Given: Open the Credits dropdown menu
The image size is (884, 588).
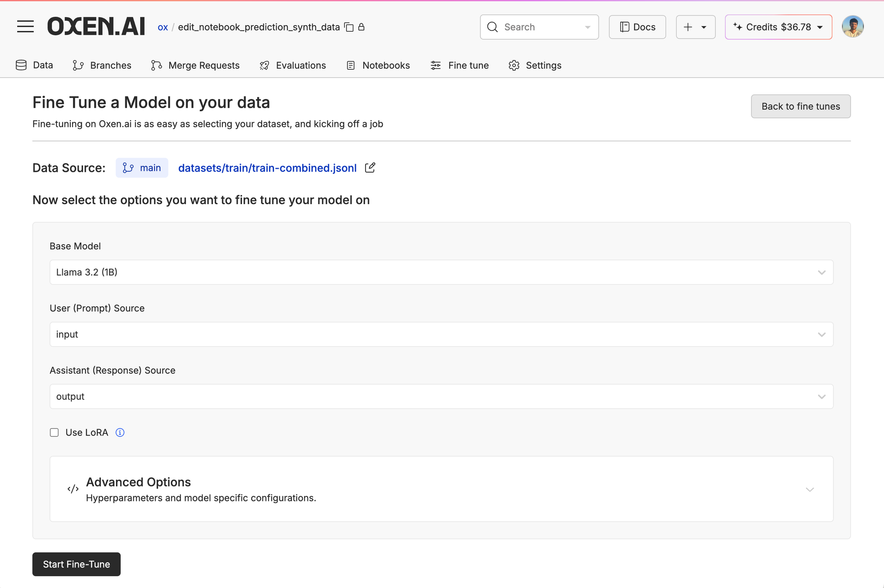Looking at the screenshot, I should [x=778, y=27].
